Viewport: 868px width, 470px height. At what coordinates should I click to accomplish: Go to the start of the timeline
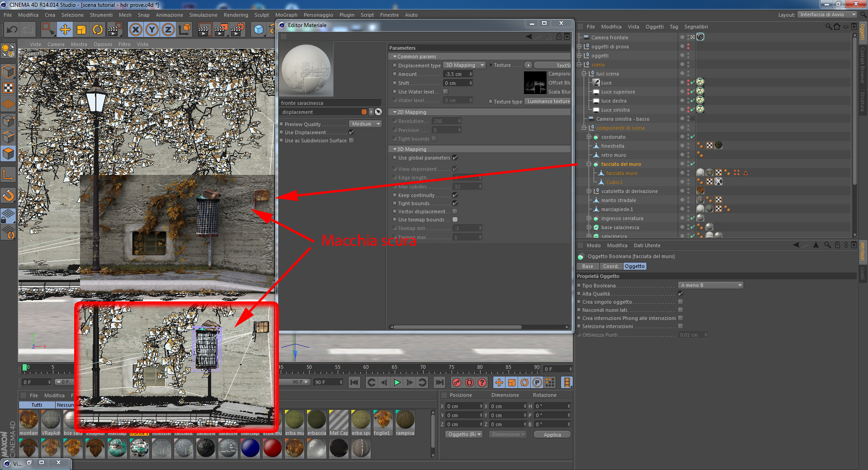(x=354, y=382)
